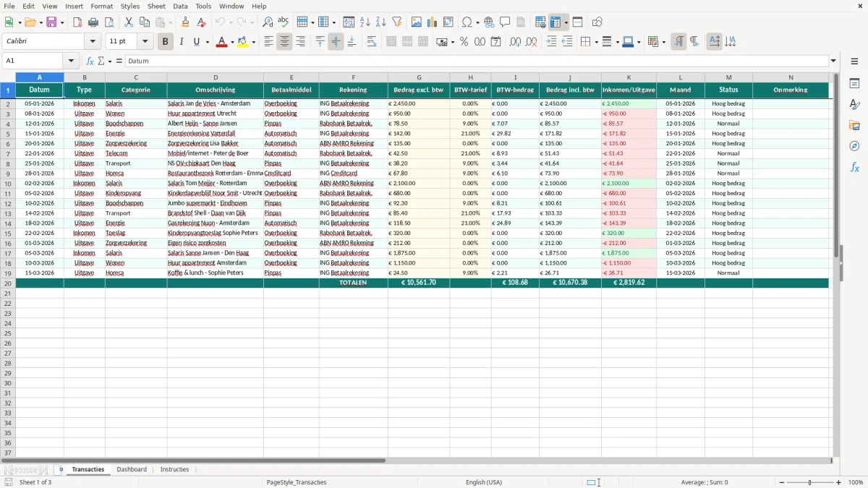This screenshot has height=488, width=868.
Task: Switch to the Dashboard sheet tab
Action: 132,470
